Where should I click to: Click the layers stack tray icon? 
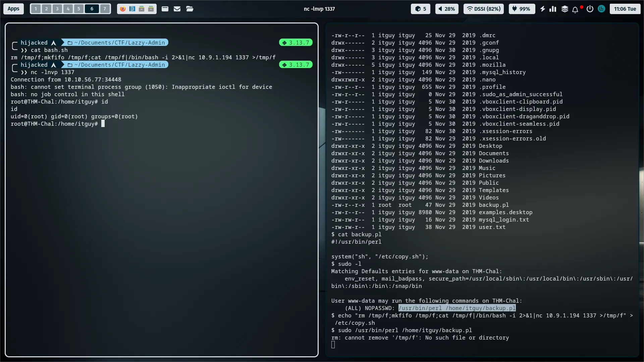click(x=565, y=9)
